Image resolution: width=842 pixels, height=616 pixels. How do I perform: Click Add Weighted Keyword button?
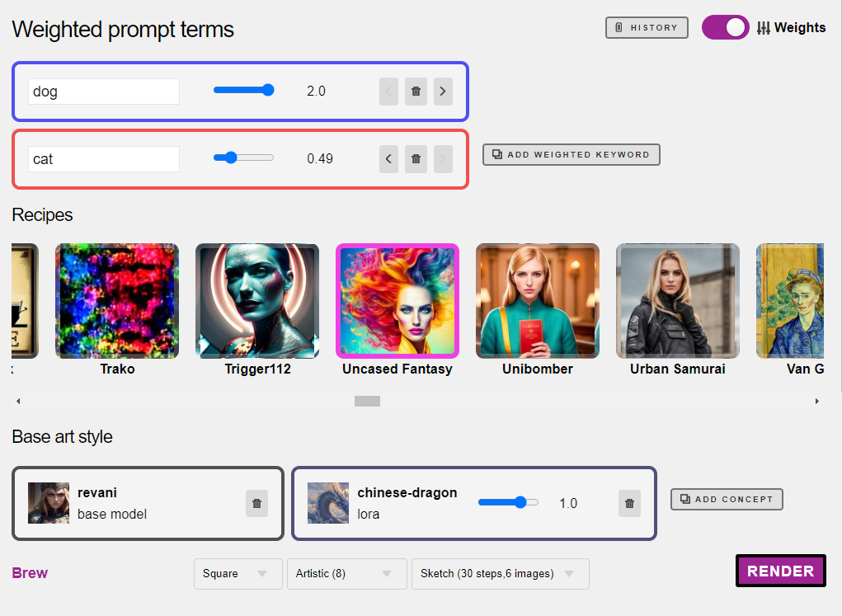(x=572, y=155)
